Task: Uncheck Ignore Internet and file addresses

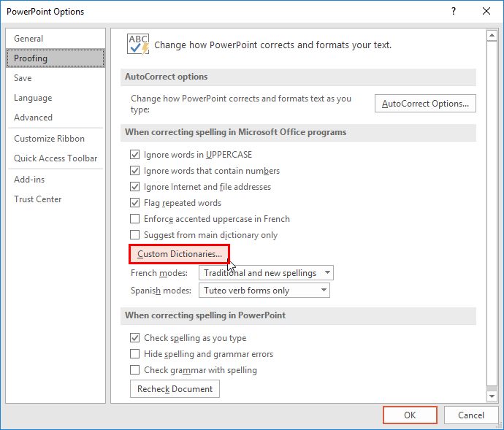Action: coord(134,187)
